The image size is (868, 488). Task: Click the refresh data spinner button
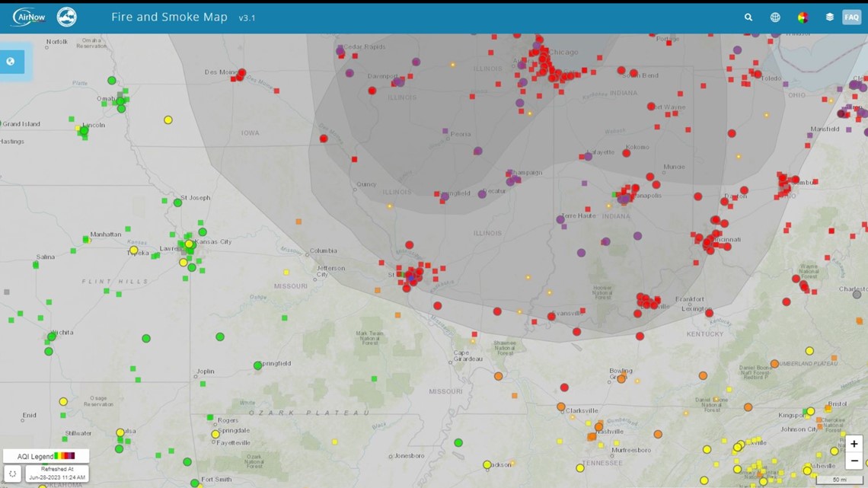12,474
